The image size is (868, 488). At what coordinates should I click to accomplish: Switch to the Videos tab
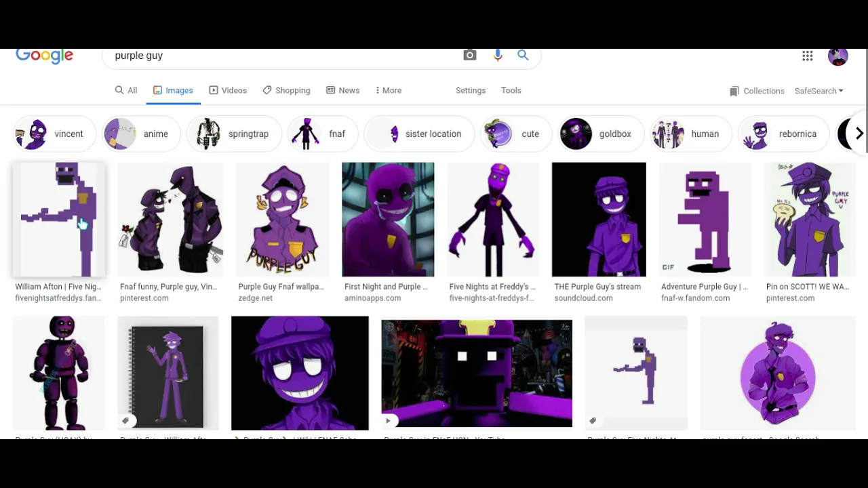228,90
